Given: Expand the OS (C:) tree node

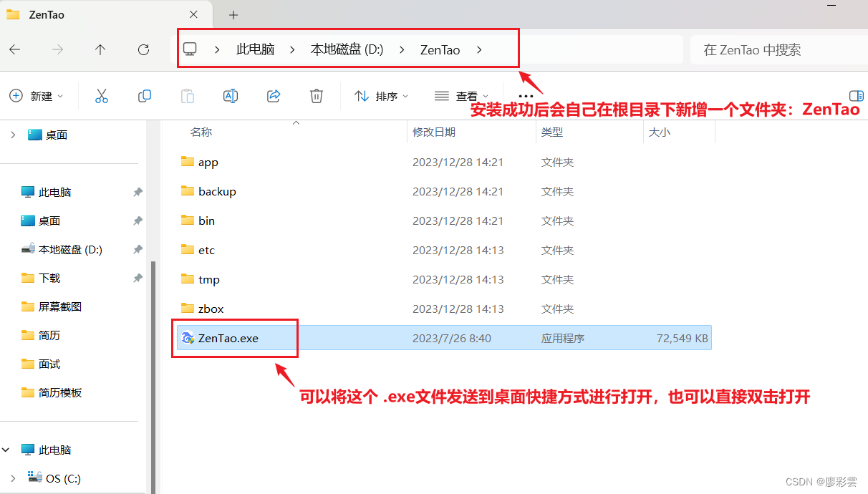Looking at the screenshot, I should tap(13, 478).
